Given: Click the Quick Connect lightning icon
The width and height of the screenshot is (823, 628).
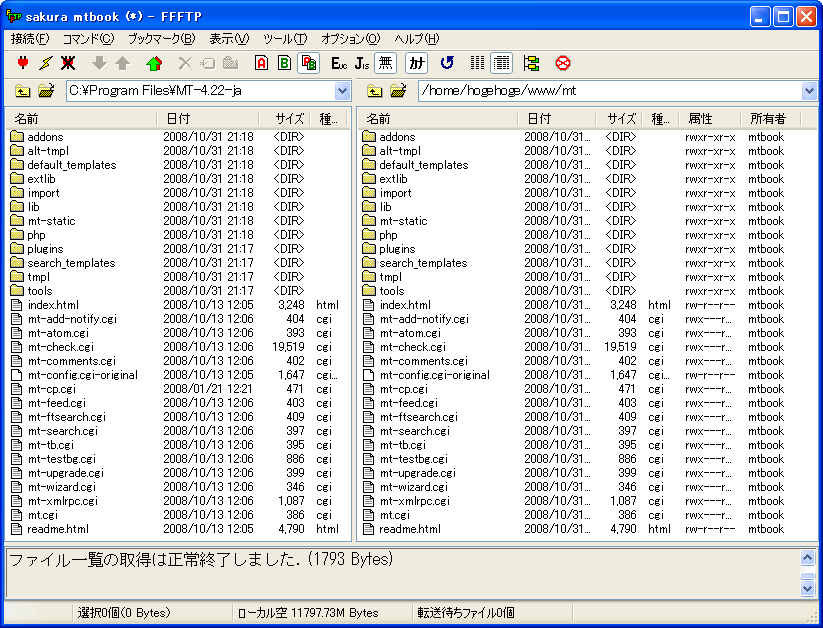Looking at the screenshot, I should [x=46, y=63].
